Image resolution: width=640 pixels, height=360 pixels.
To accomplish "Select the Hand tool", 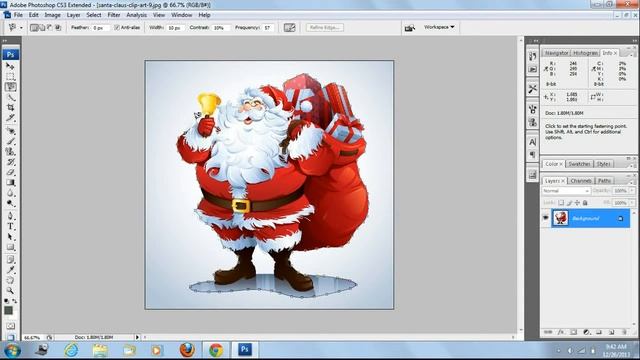I will click(x=10, y=280).
